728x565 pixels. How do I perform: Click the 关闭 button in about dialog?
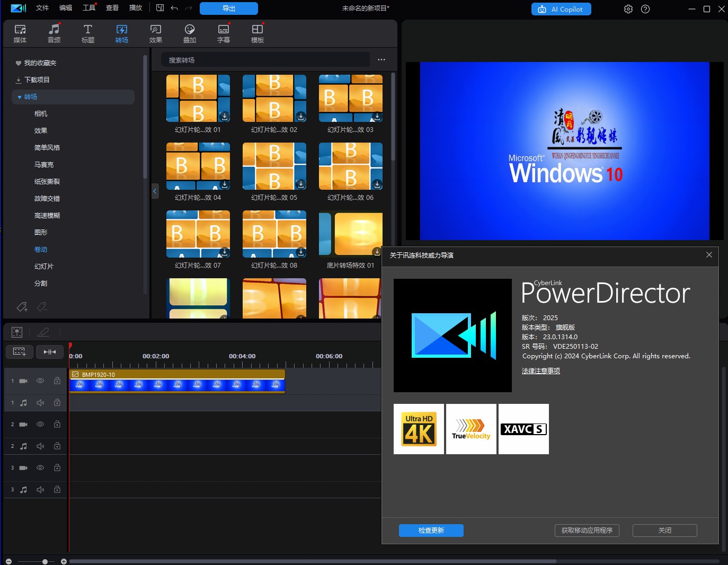click(x=665, y=531)
